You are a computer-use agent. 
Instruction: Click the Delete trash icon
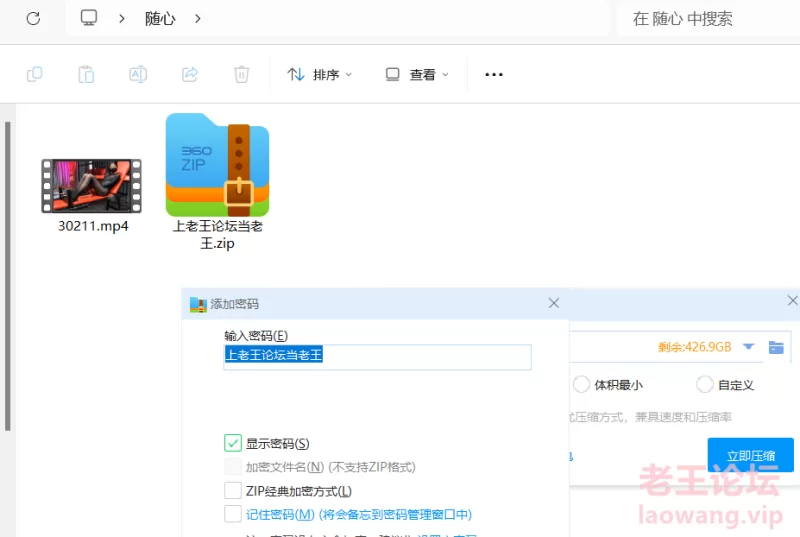point(241,74)
